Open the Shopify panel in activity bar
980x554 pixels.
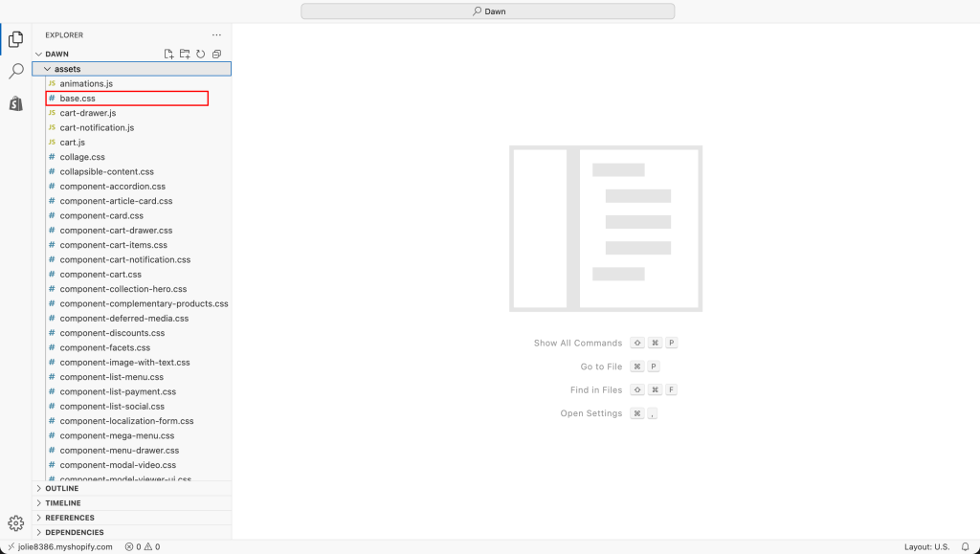coord(15,103)
